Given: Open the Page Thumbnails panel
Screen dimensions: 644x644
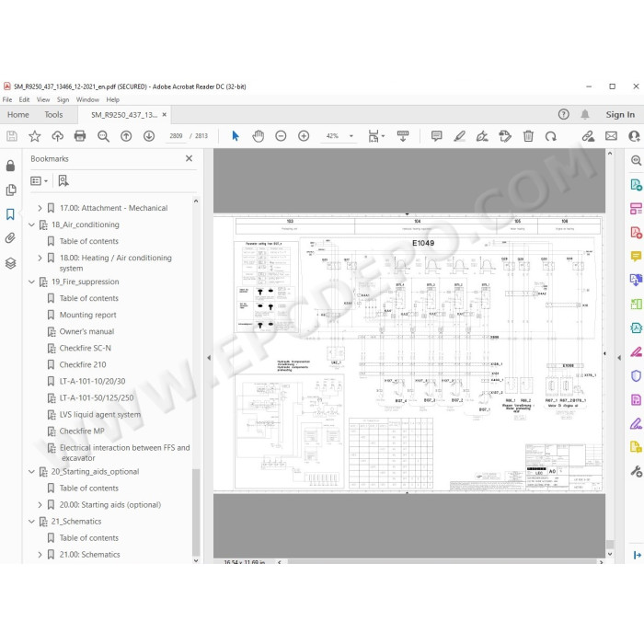Looking at the screenshot, I should coord(11,190).
